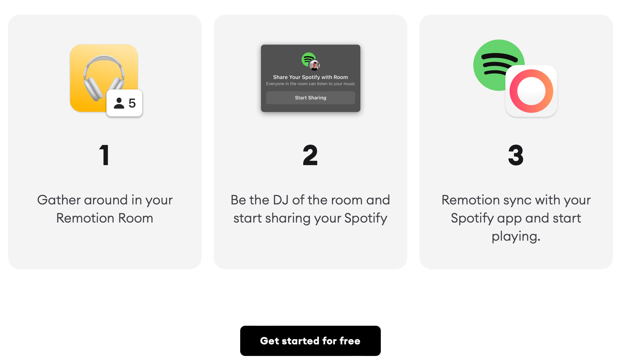
Task: Click the large step number 2
Action: coord(310,155)
